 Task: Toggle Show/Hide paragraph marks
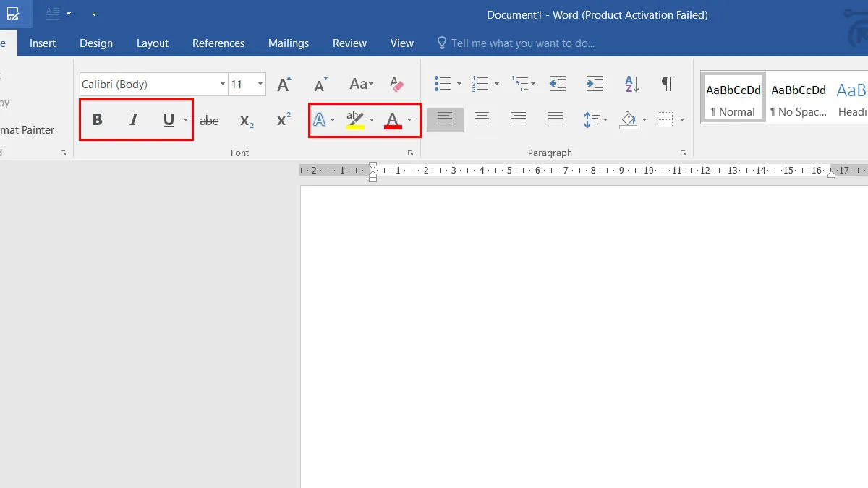(x=668, y=84)
